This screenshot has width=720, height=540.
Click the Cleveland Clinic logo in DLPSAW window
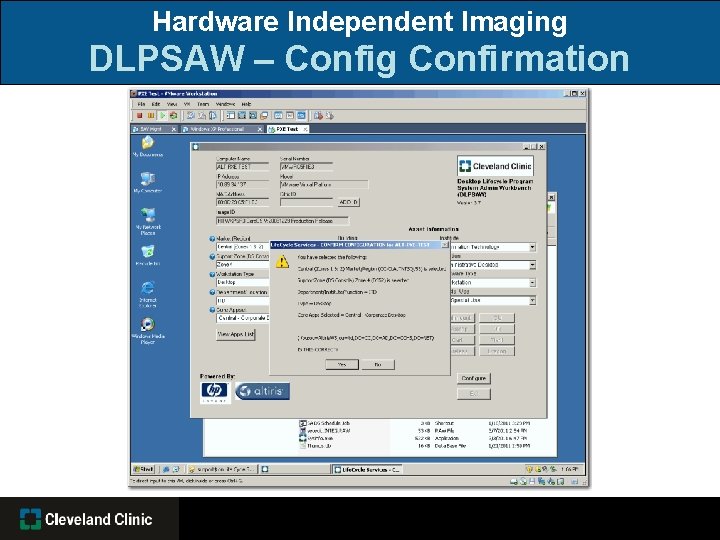495,166
